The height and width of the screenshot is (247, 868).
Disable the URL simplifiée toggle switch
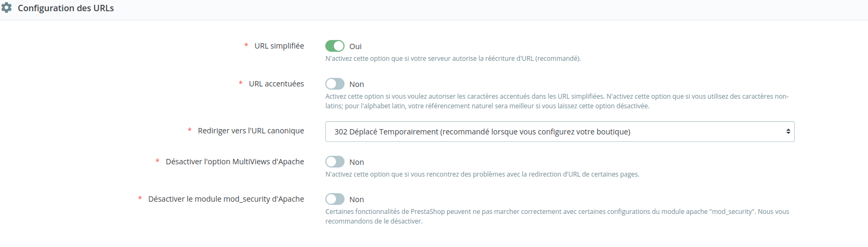coord(335,46)
